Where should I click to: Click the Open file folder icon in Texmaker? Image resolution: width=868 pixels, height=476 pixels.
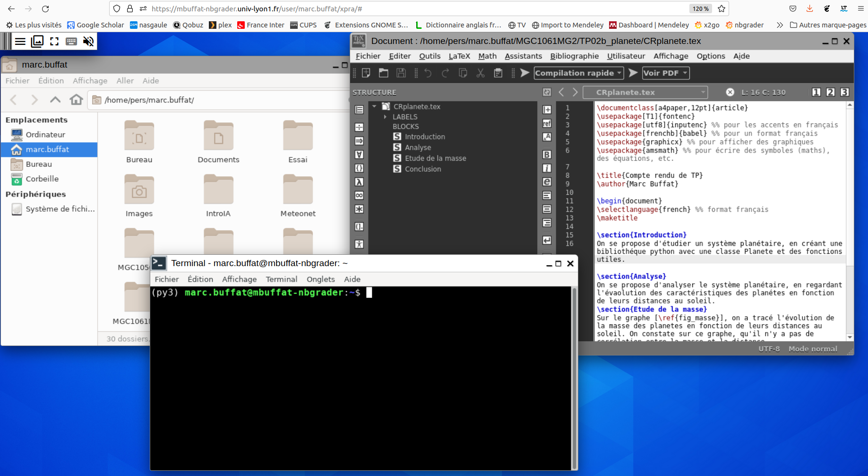tap(384, 73)
